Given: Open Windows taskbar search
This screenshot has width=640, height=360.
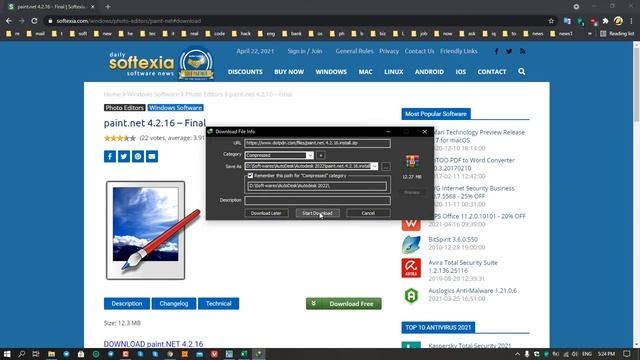Looking at the screenshot, I should [22, 354].
